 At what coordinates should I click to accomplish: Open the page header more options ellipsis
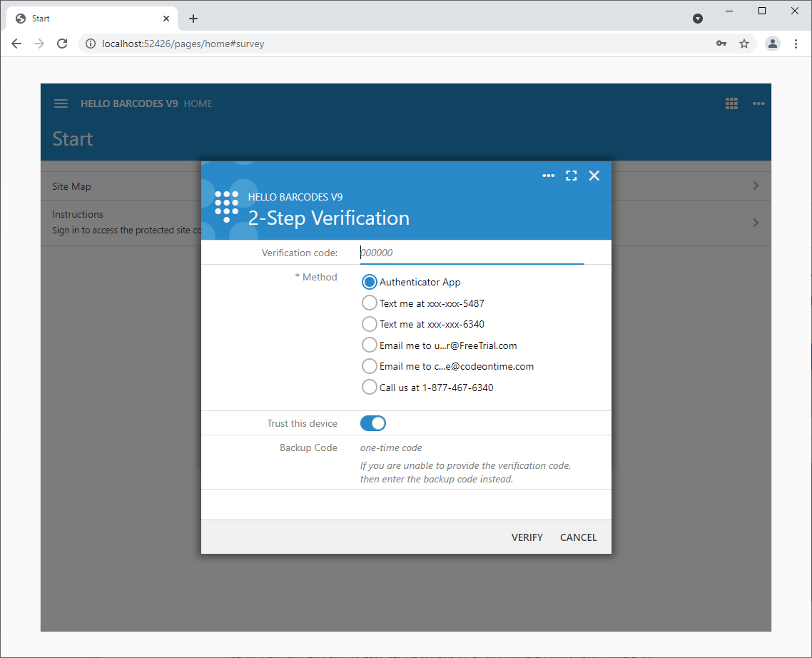[758, 103]
